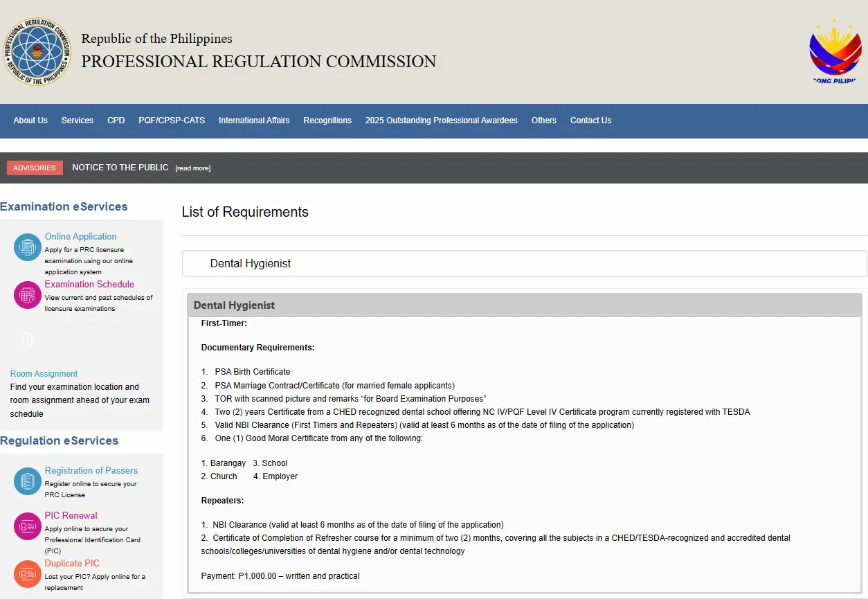Click the PSA Marriage Contract/Certificate requirement
868x599 pixels.
[334, 386]
